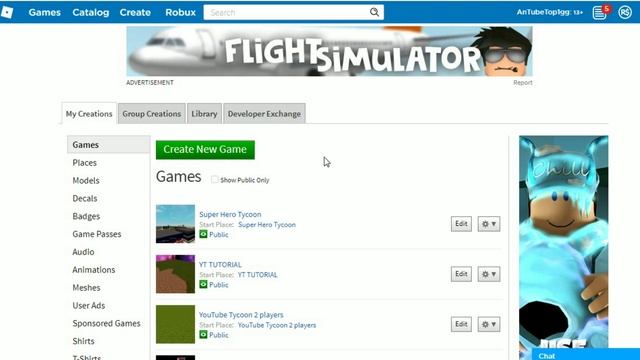Open gear dropdown for YouTube Tycoon 2 players

tap(489, 324)
